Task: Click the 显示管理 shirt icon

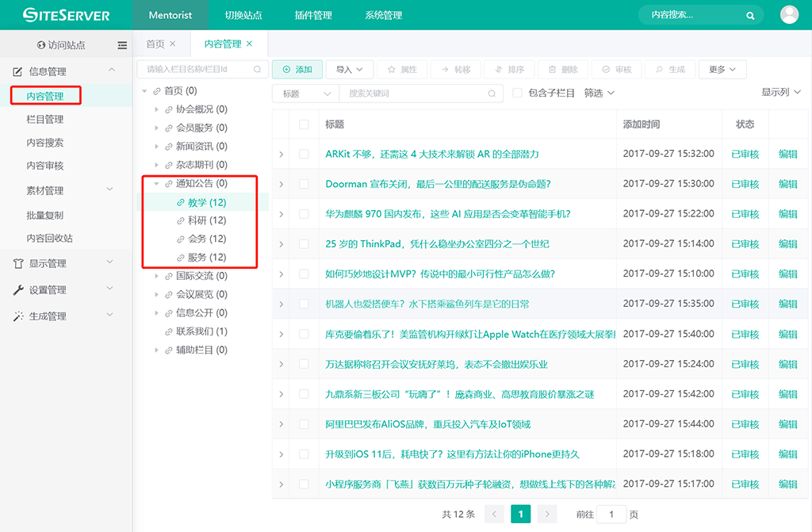Action: click(x=18, y=263)
